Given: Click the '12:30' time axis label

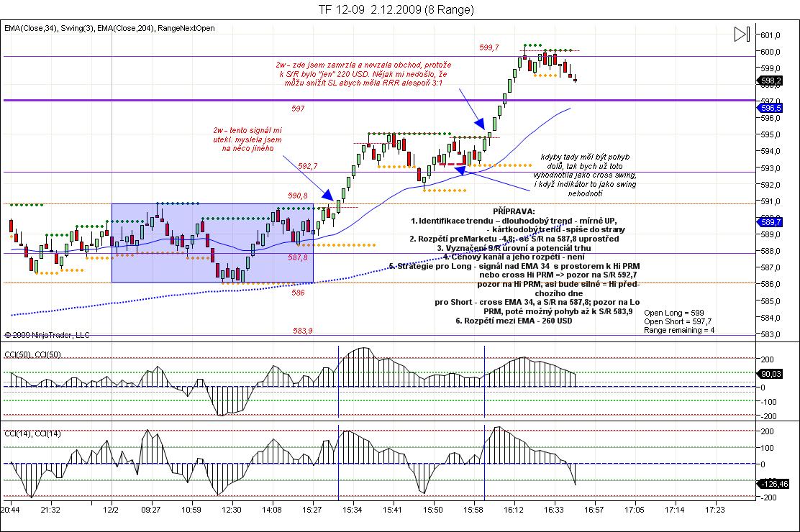Looking at the screenshot, I should [231, 510].
